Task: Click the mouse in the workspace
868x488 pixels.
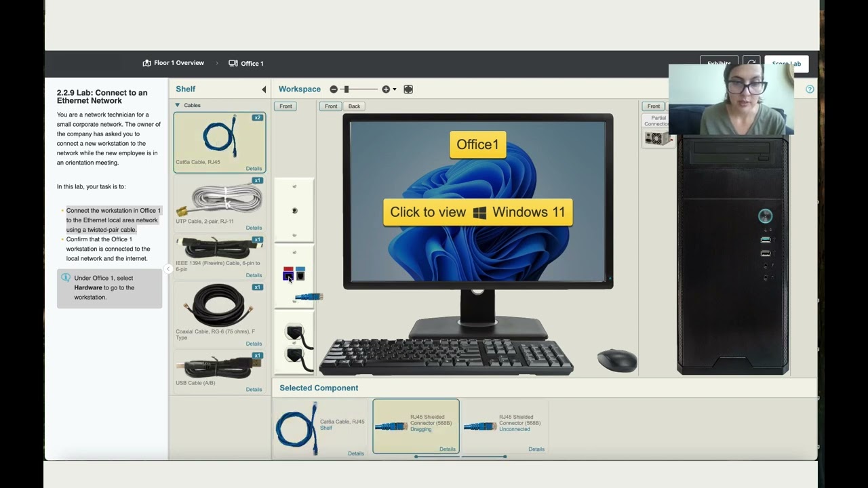Action: click(x=617, y=360)
